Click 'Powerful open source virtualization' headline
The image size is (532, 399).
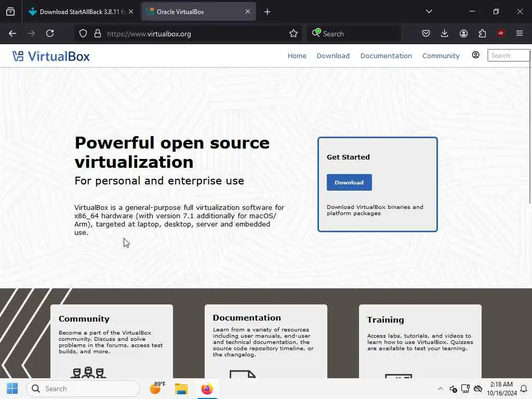(x=172, y=152)
